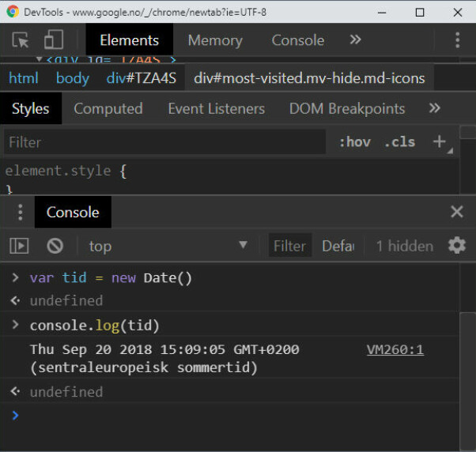Switch to the top Console tab

(x=298, y=40)
